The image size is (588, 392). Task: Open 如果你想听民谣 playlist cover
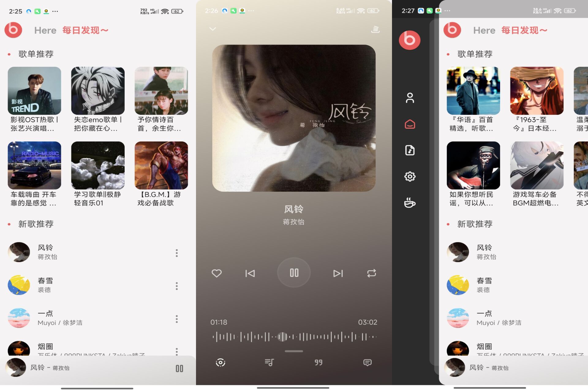click(473, 165)
